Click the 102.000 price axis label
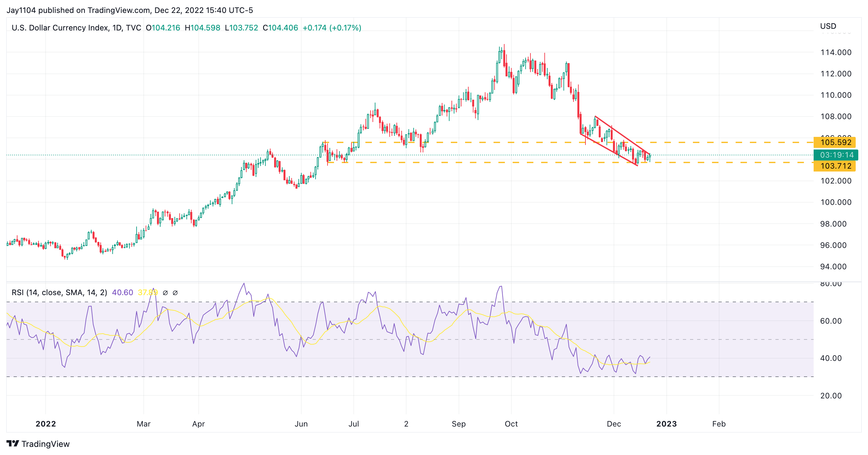 pos(836,181)
